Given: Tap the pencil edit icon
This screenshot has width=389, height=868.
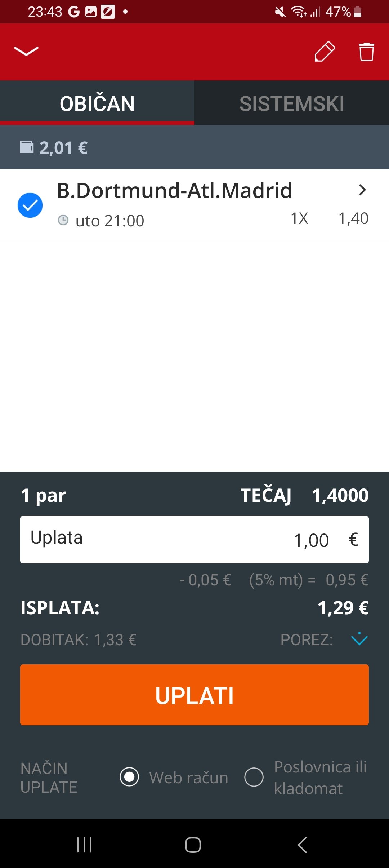Looking at the screenshot, I should (325, 52).
